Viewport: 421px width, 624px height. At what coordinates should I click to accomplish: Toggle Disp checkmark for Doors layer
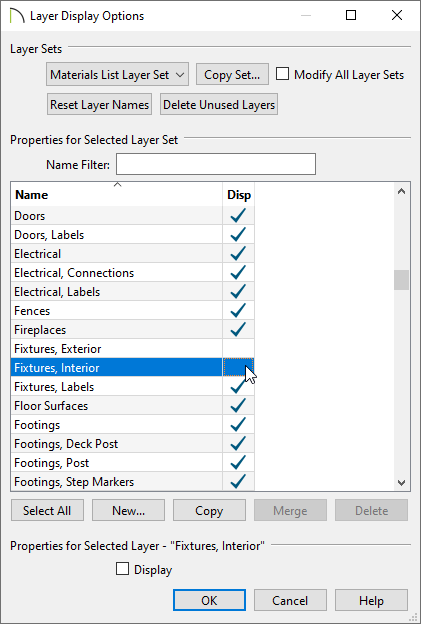coord(238,216)
